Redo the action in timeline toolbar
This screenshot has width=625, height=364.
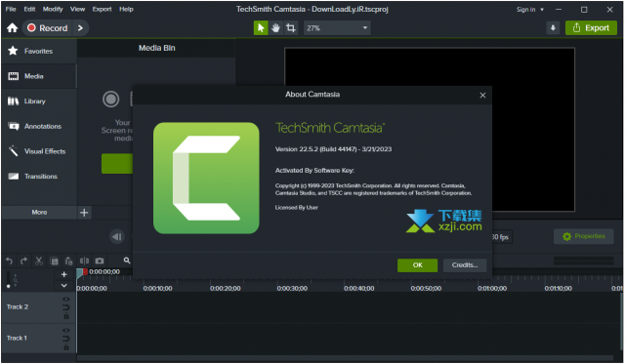(23, 261)
